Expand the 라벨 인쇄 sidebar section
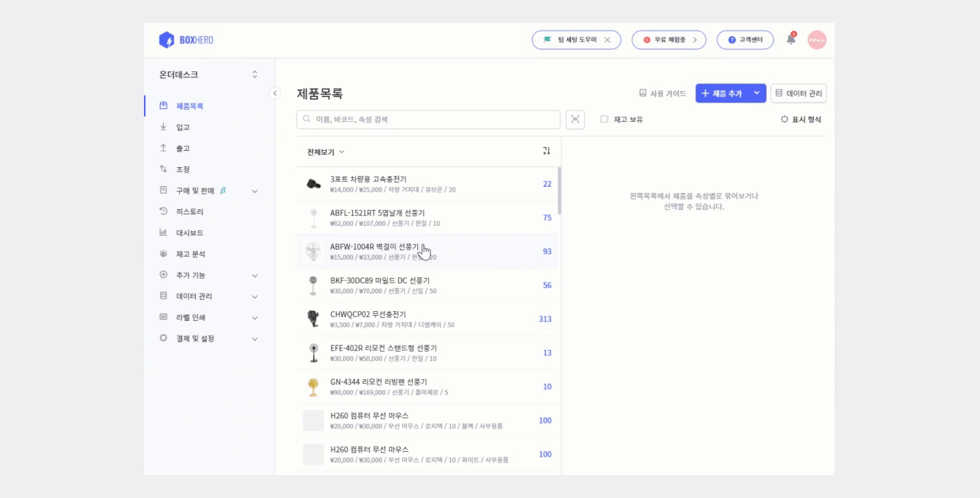Screen dimensions: 980x498 (x=255, y=317)
